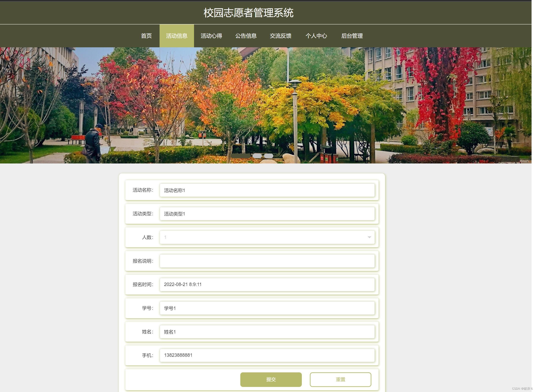Viewport: 536px width, 392px height.
Task: Jump to third carousel slide indicator
Action: click(269, 156)
